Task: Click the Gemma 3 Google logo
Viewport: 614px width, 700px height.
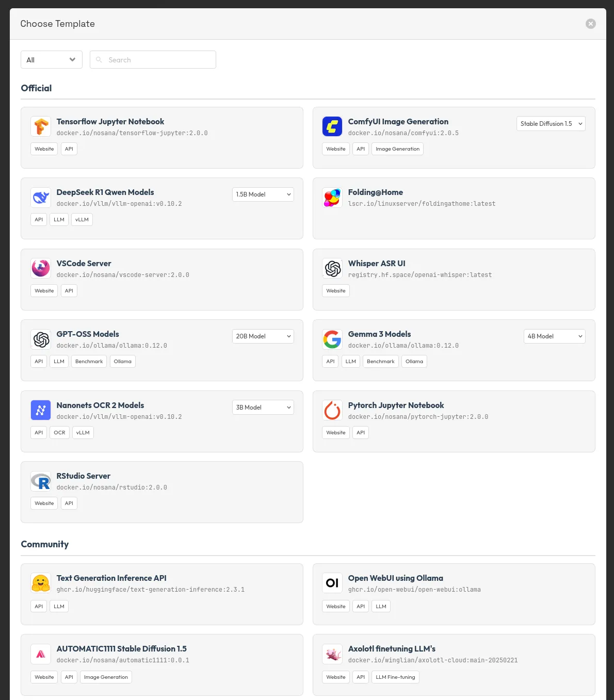Action: 332,339
